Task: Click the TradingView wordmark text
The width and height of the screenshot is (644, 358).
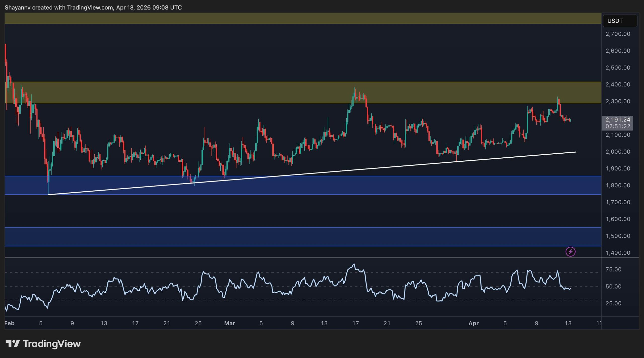Action: coord(52,344)
